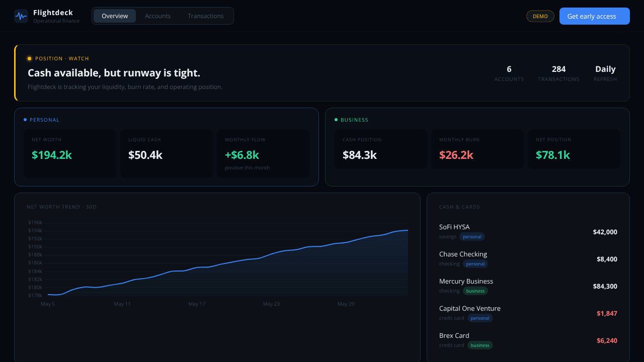Open the Transactions tab
This screenshot has width=644, height=362.
click(x=206, y=16)
